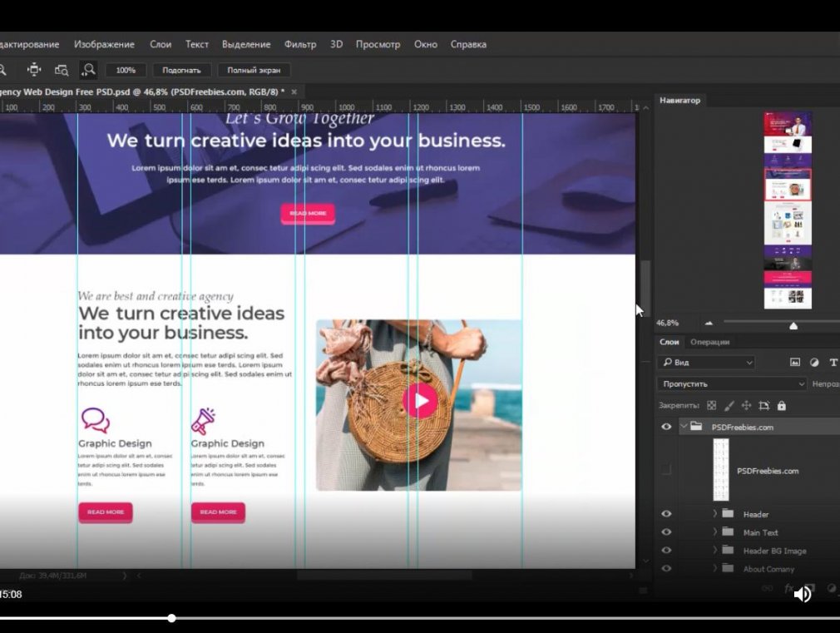Select the Навигатор panel tab
This screenshot has height=633, width=840.
pyautogui.click(x=679, y=100)
